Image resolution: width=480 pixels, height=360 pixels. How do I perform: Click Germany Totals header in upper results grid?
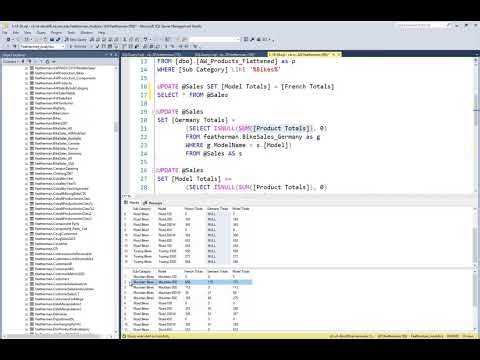[x=217, y=209]
